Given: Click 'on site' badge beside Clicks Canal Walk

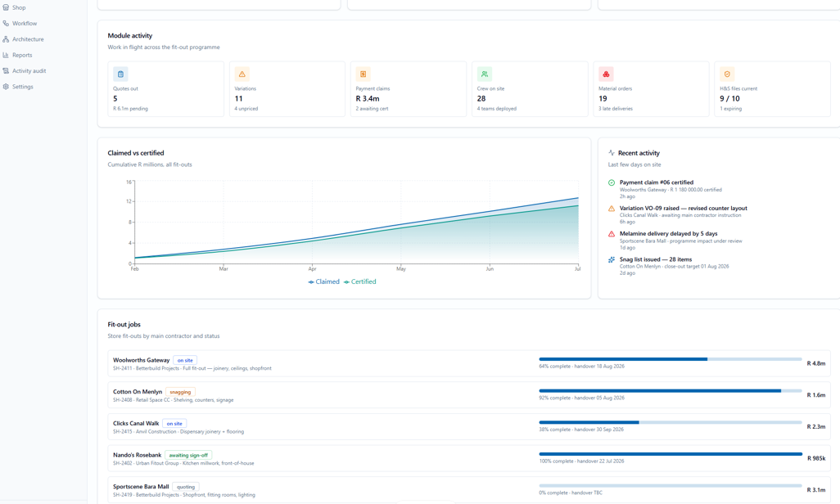Looking at the screenshot, I should coord(174,424).
